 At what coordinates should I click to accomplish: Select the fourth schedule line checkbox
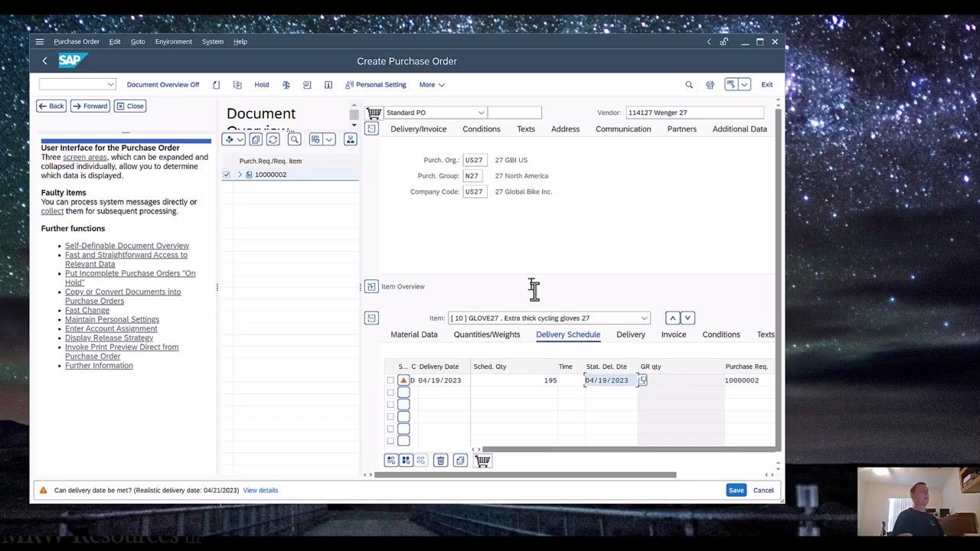390,417
